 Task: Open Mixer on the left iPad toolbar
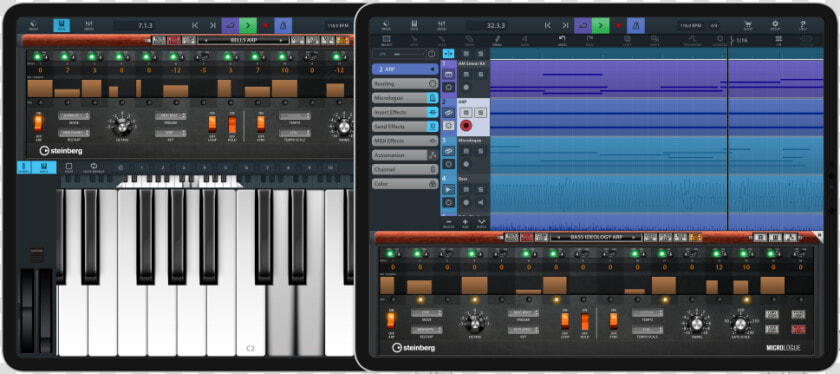coord(89,25)
